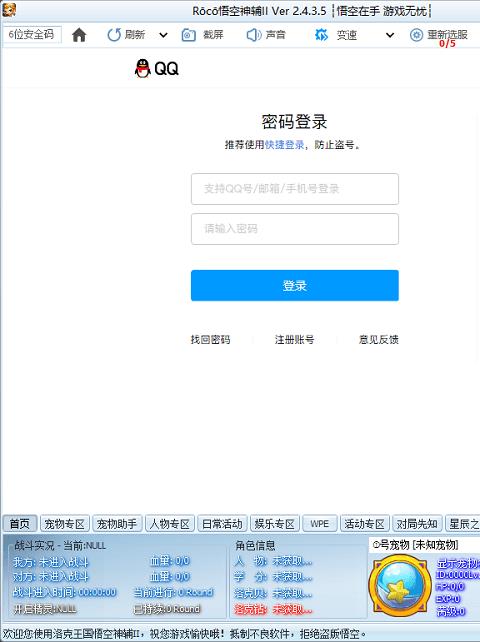Open the 宠物助手 tab
This screenshot has width=480, height=642.
(117, 524)
